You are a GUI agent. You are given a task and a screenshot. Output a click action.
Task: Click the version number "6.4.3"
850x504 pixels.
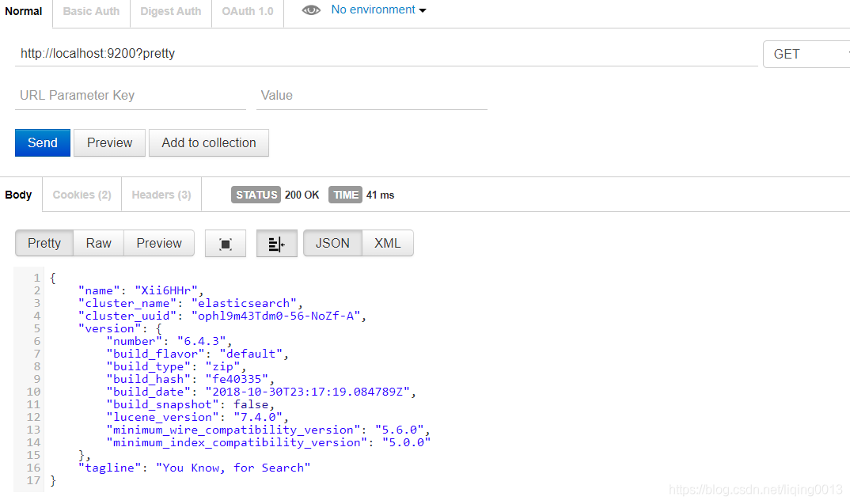coord(202,342)
